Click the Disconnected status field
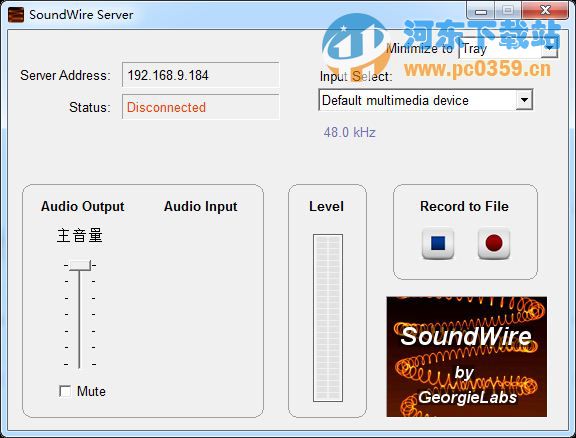This screenshot has height=438, width=576. click(201, 107)
